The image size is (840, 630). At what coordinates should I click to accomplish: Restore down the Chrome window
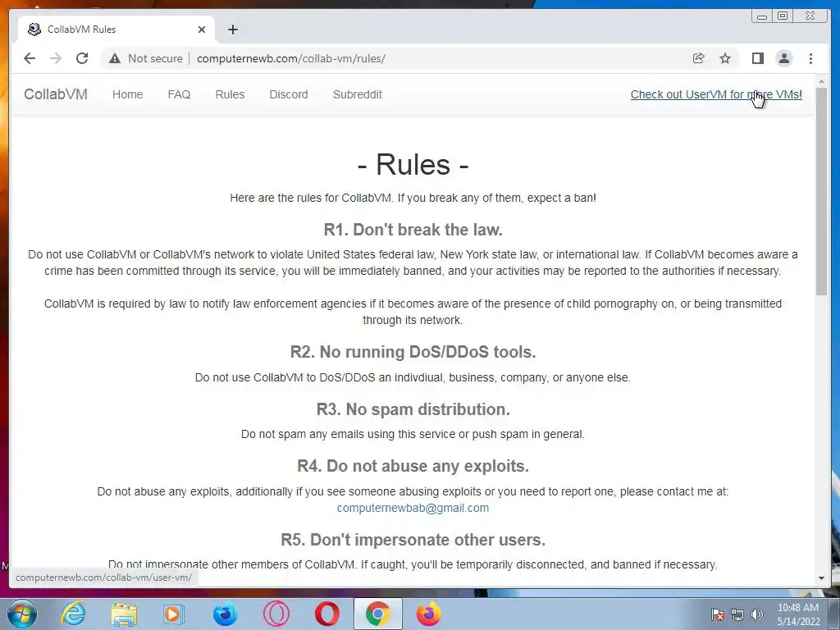[783, 16]
